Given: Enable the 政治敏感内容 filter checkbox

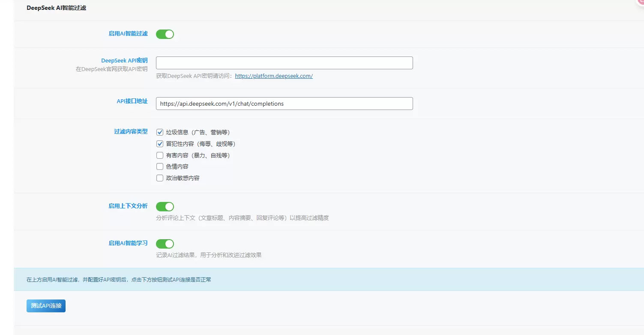Looking at the screenshot, I should tap(160, 178).
